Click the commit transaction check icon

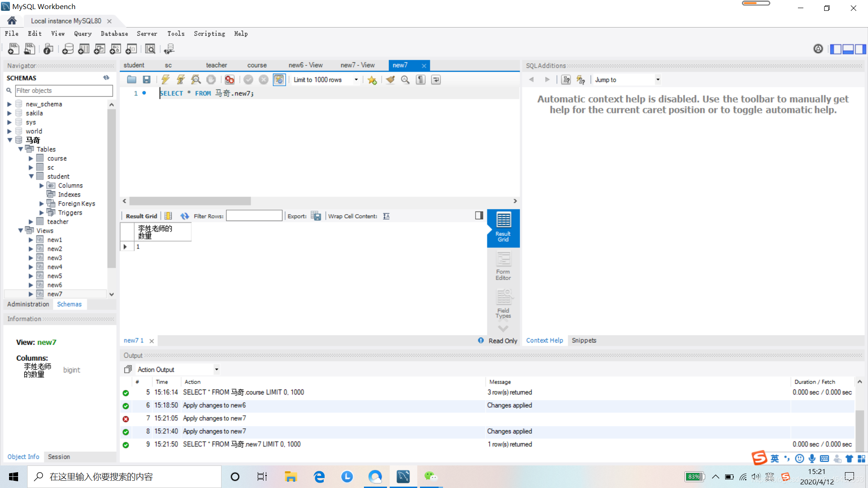click(248, 80)
